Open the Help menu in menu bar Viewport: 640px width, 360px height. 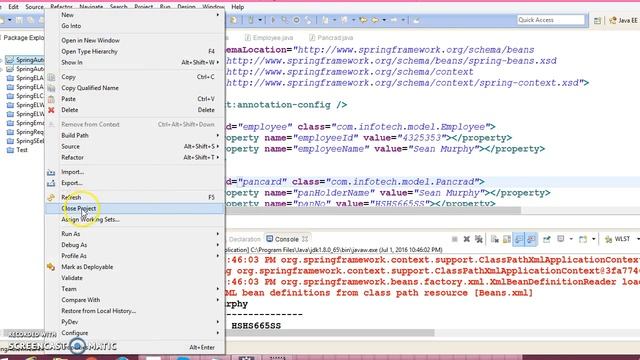click(x=238, y=7)
